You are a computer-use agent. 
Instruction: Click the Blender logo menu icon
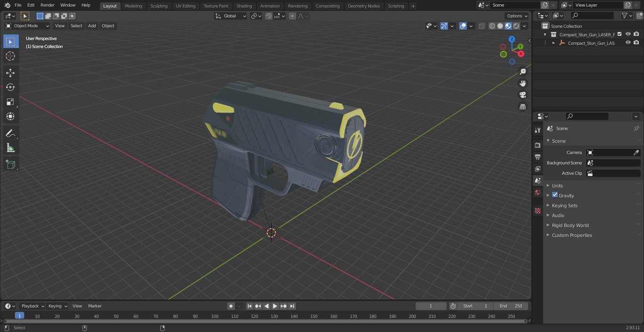(7, 5)
